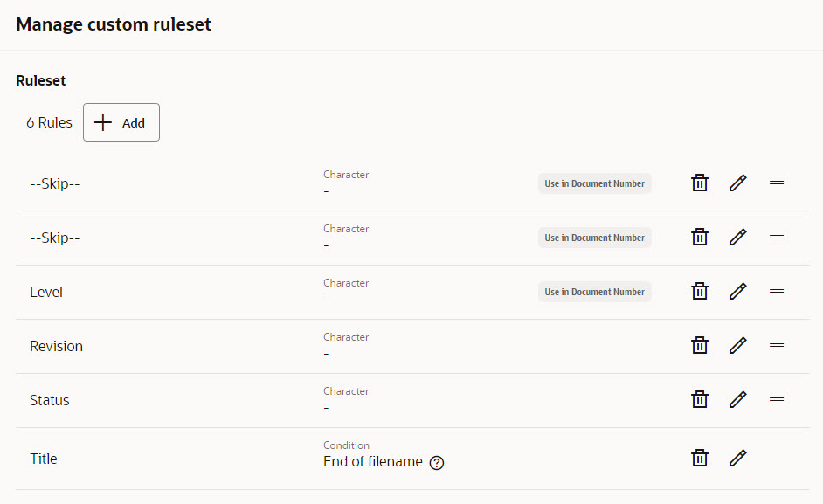This screenshot has width=823, height=504.
Task: Click the reorder handle on the Level row
Action: [777, 291]
